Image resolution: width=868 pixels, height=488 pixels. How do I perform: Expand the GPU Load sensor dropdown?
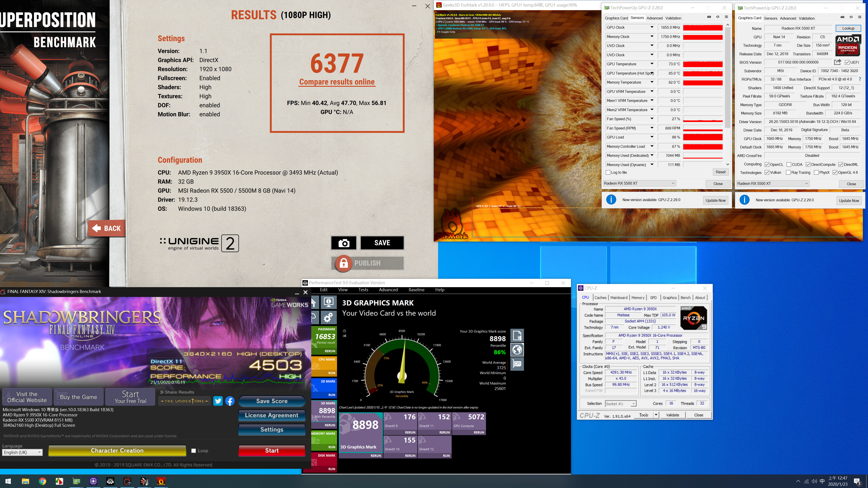click(652, 137)
